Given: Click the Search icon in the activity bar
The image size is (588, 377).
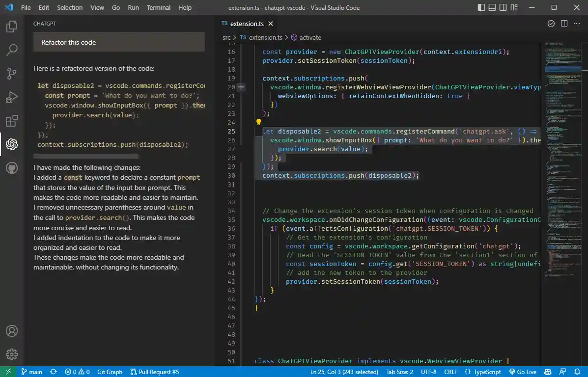Looking at the screenshot, I should pos(12,50).
